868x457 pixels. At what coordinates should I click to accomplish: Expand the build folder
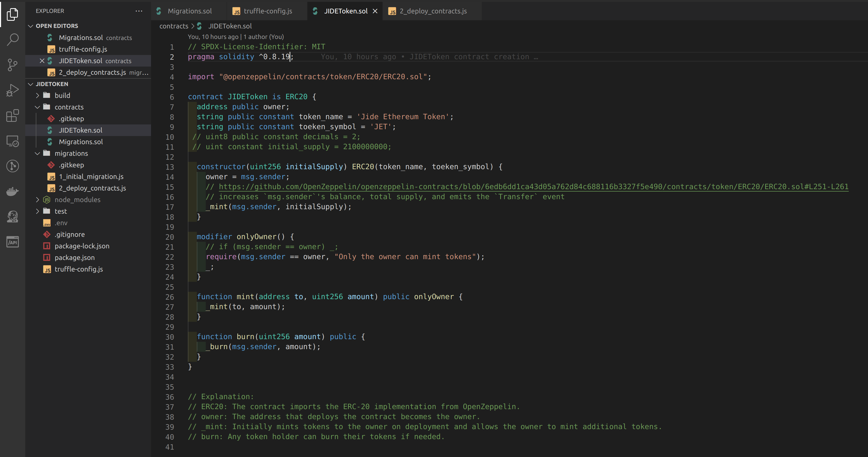pyautogui.click(x=37, y=96)
